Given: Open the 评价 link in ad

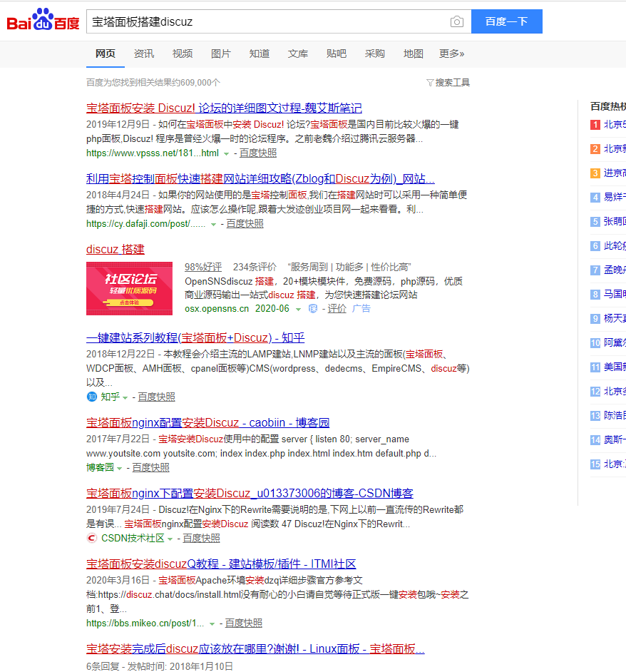Looking at the screenshot, I should (x=337, y=309).
